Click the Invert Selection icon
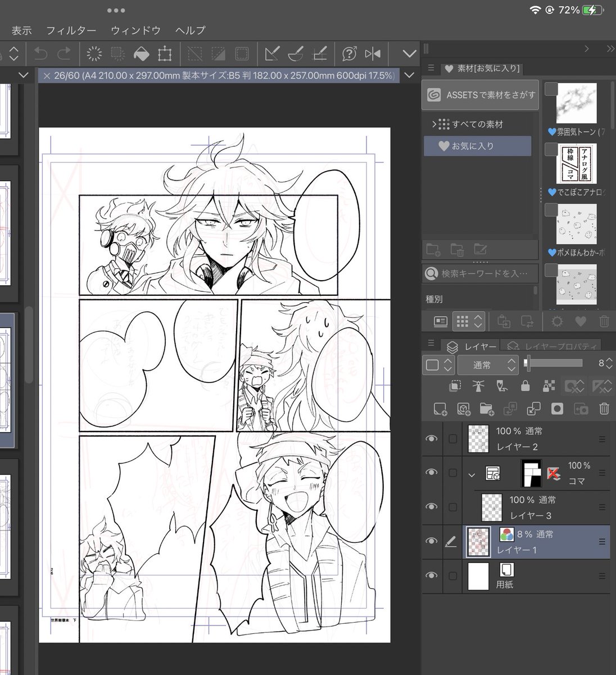The width and height of the screenshot is (616, 675). pyautogui.click(x=218, y=54)
